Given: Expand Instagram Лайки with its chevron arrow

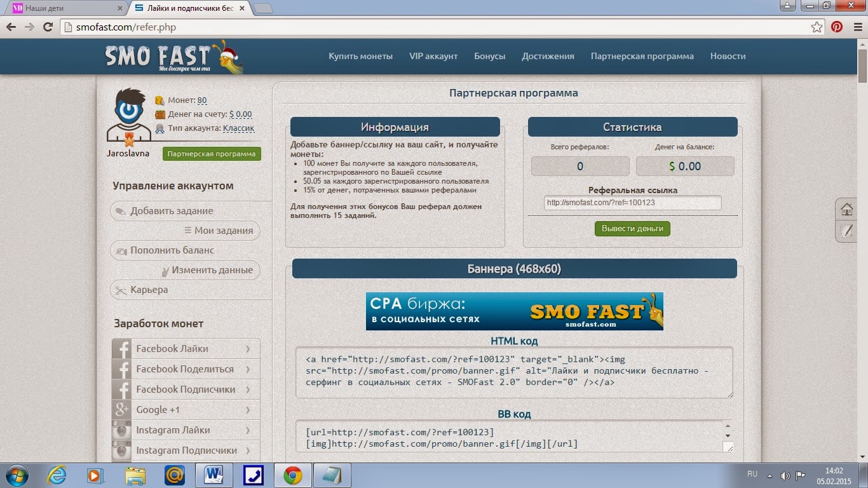Looking at the screenshot, I should 248,430.
